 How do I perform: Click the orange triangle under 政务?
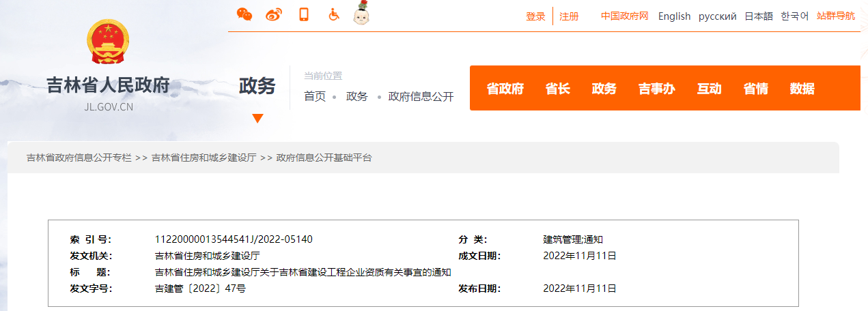(x=257, y=119)
